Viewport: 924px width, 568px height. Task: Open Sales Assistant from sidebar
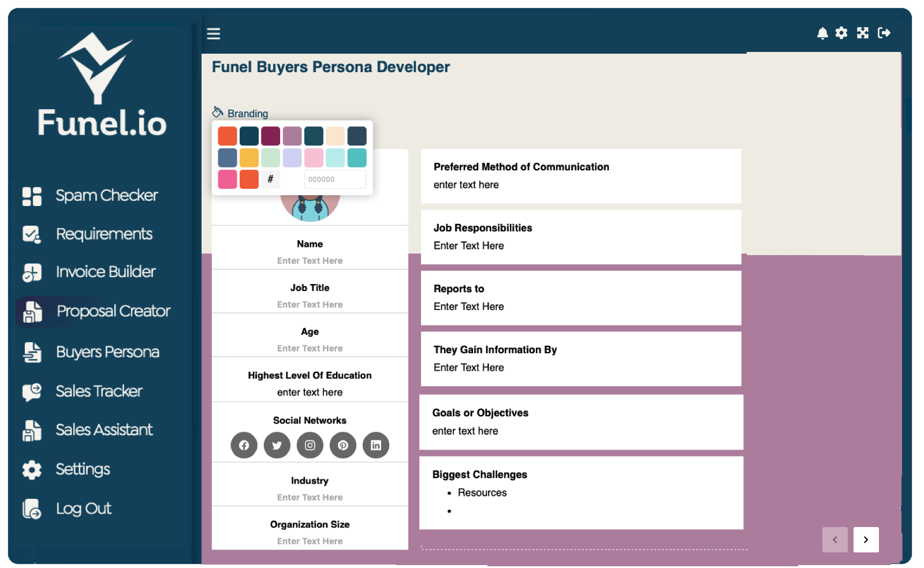coord(104,430)
